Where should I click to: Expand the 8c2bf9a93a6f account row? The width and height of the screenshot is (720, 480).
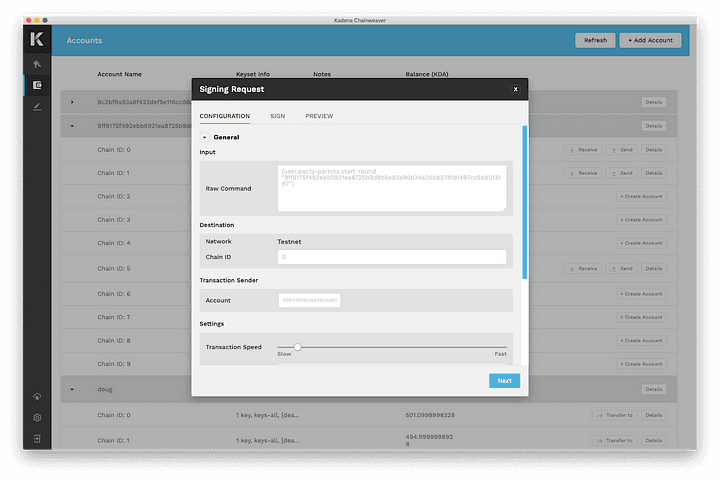click(72, 102)
